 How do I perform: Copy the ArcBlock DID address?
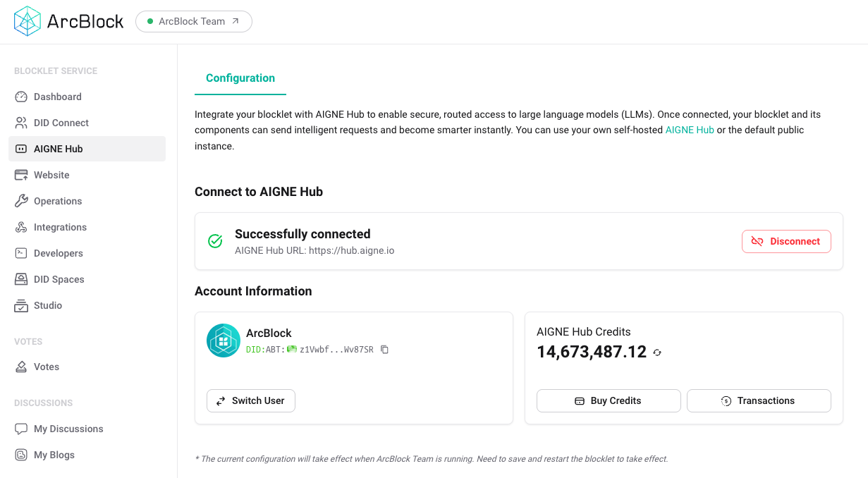click(x=384, y=349)
